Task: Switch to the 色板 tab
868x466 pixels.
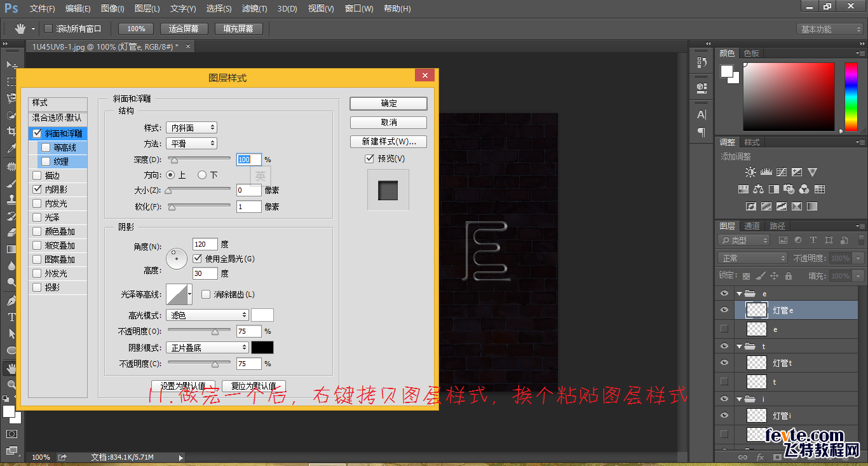Action: (x=752, y=53)
